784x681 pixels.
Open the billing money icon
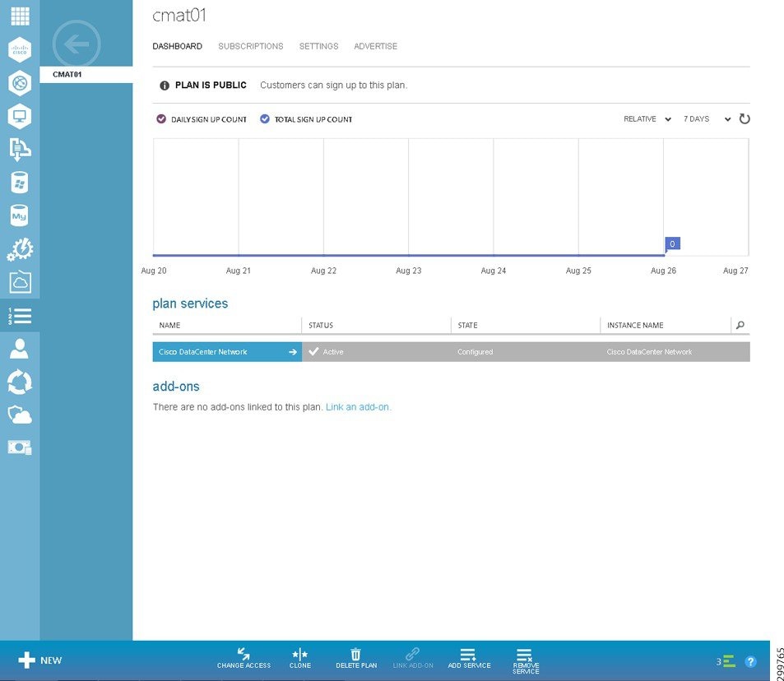(x=20, y=447)
